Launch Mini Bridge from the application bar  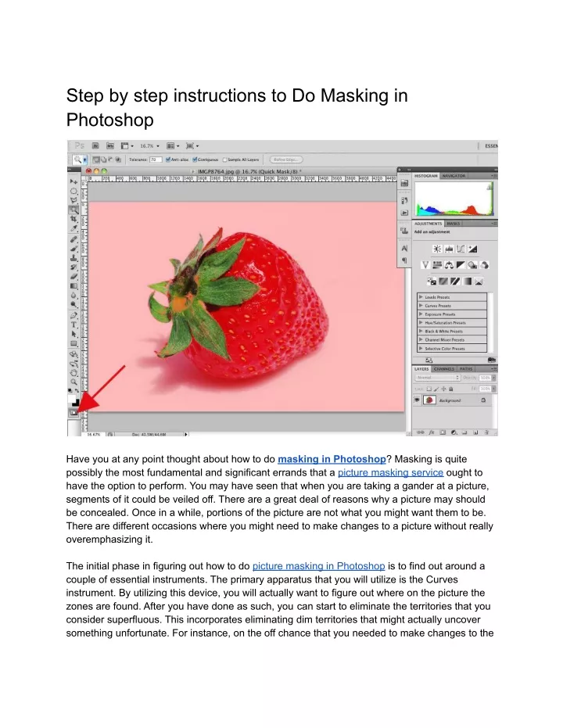click(110, 145)
